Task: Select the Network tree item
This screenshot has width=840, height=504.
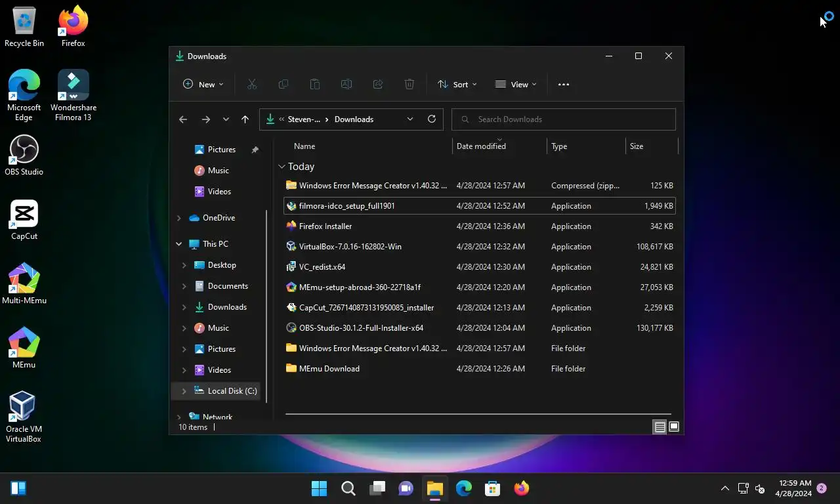Action: (x=216, y=417)
